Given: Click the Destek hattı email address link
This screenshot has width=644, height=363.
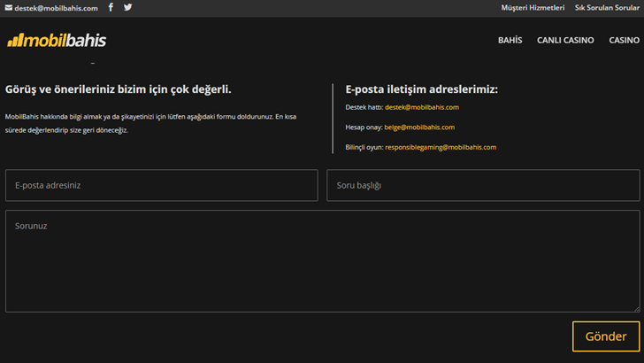Looking at the screenshot, I should [422, 107].
